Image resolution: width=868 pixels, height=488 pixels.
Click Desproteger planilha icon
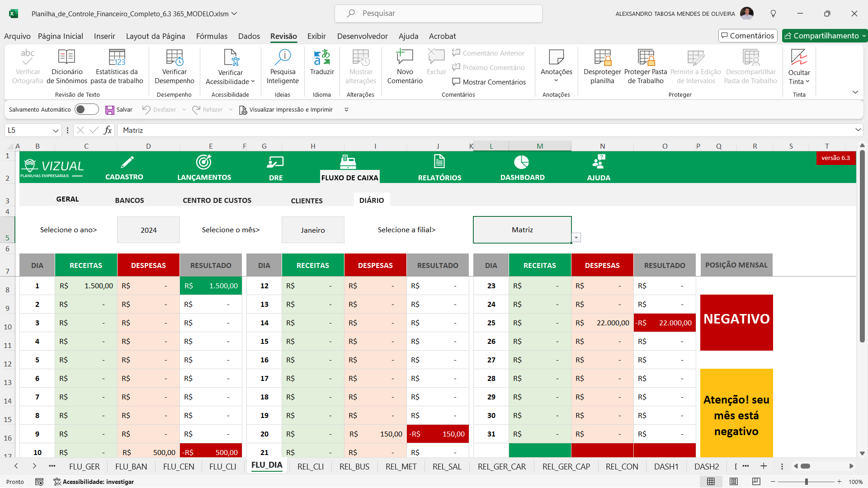(602, 58)
